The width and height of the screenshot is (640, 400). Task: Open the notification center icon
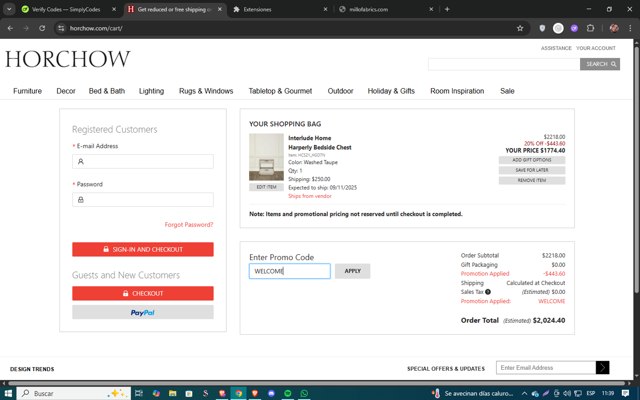(625, 393)
